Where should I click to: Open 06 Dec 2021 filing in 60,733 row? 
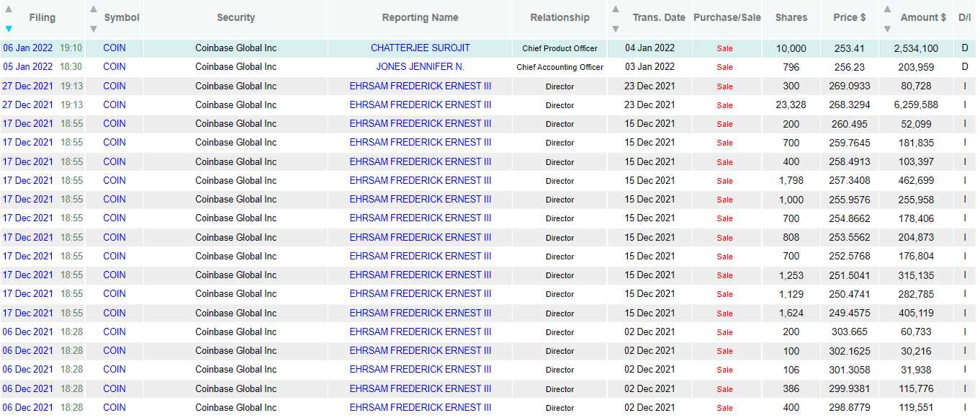click(27, 332)
